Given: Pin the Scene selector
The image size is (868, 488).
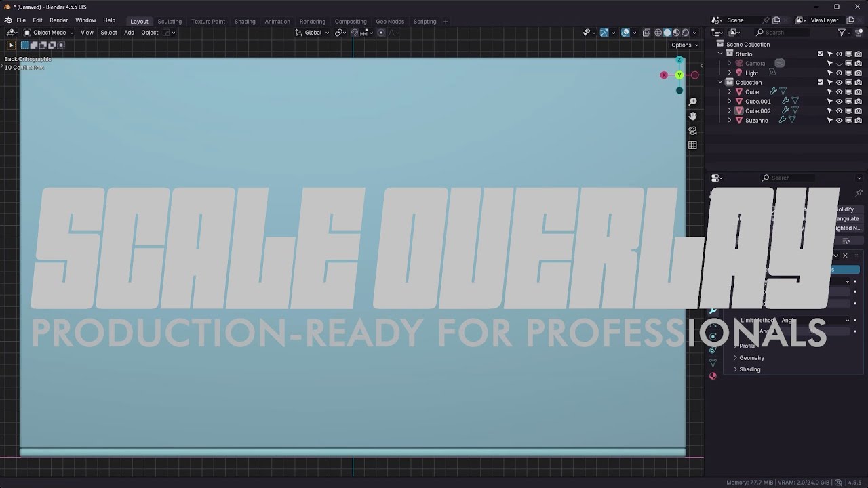Looking at the screenshot, I should [766, 20].
